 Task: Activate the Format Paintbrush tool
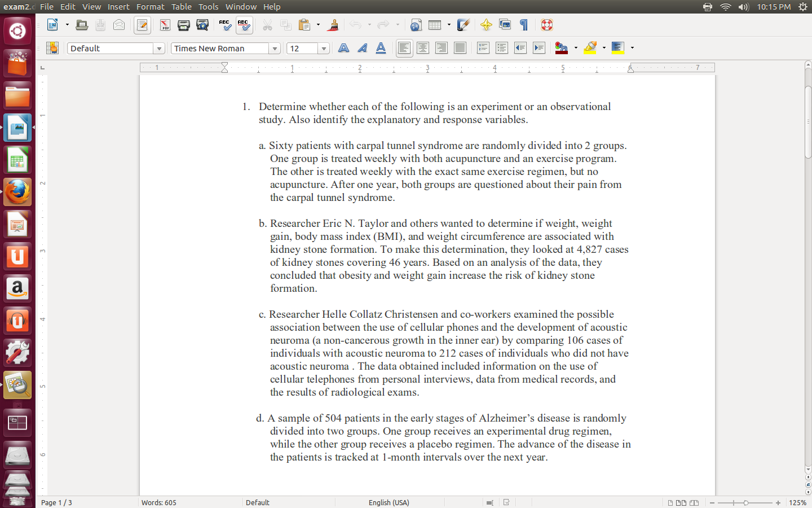click(x=332, y=25)
